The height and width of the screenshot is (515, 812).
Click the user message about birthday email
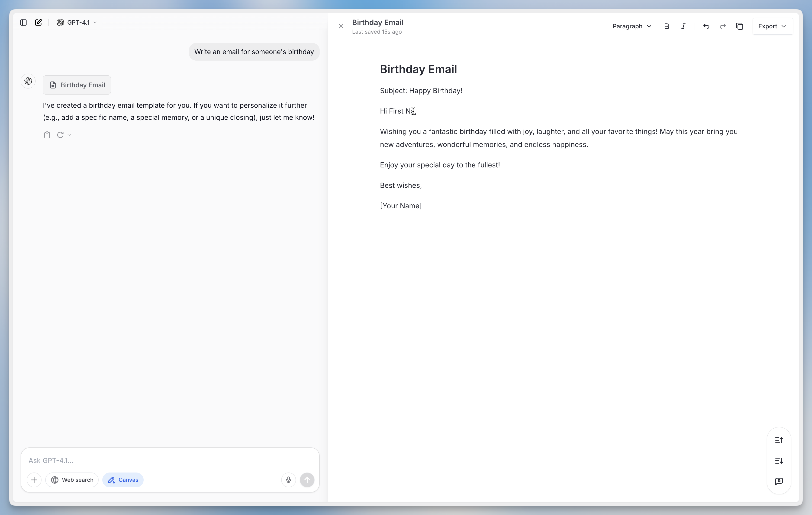tap(254, 52)
